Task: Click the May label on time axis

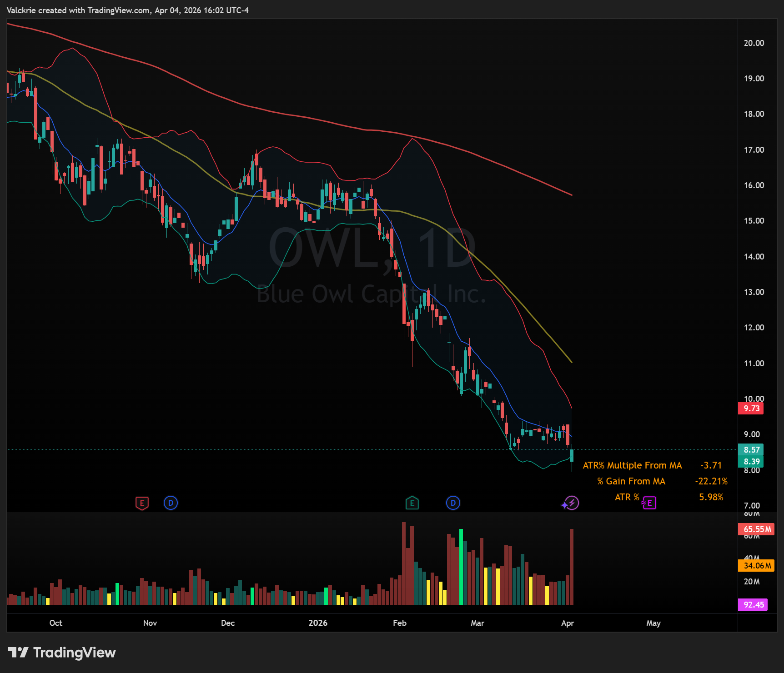Action: coord(653,623)
